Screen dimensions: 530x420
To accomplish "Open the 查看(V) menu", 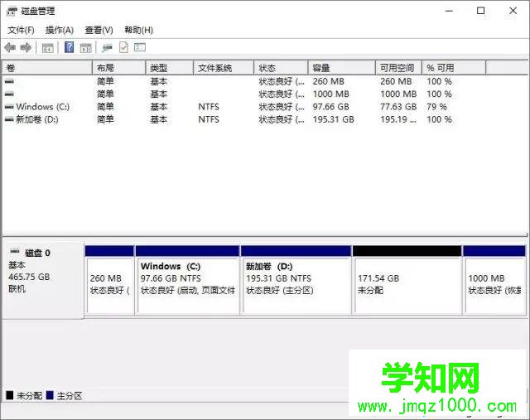I will pyautogui.click(x=99, y=30).
